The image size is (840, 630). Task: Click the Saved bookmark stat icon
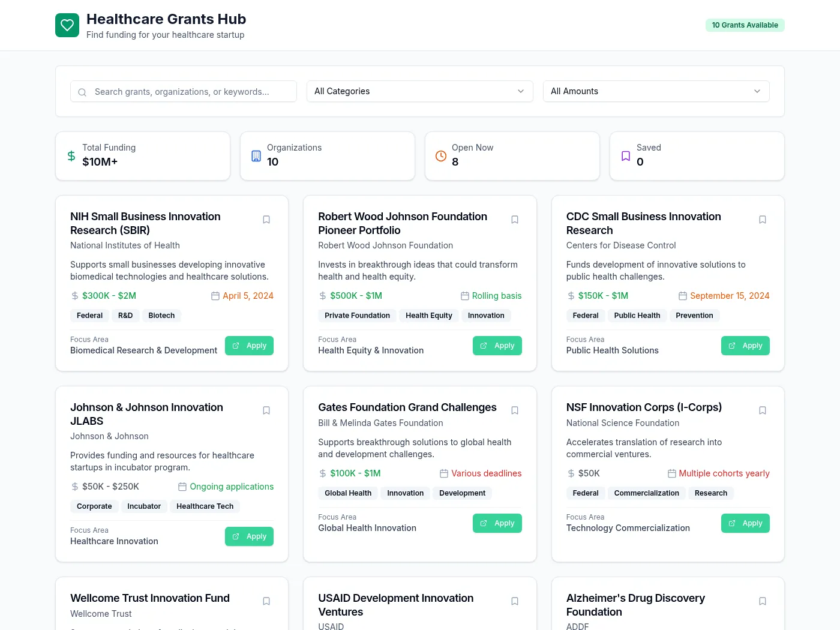(x=626, y=156)
